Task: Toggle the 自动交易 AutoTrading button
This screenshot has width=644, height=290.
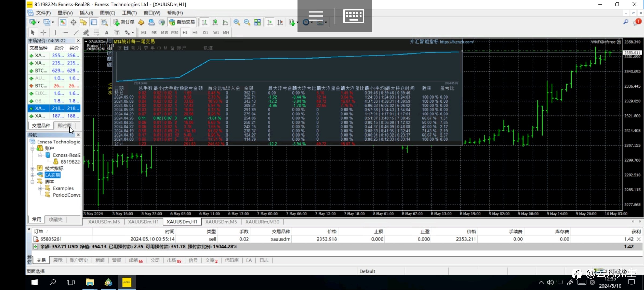Action: coord(182,22)
